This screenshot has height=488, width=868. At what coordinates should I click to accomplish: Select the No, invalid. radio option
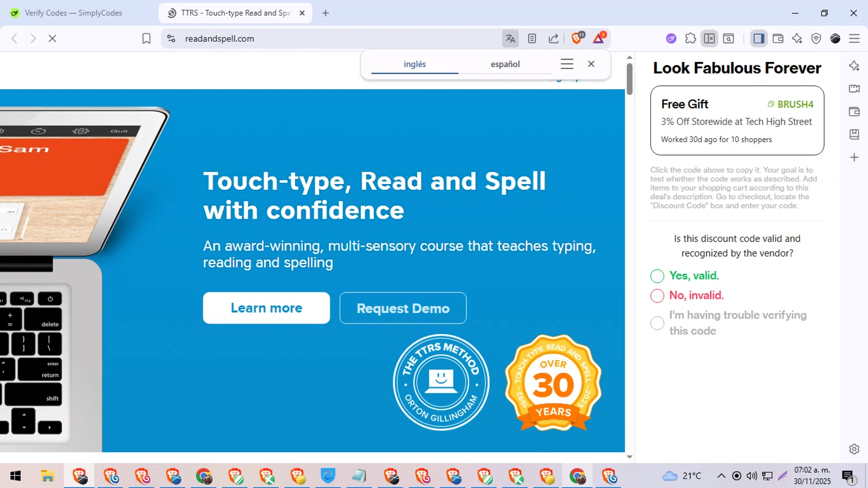tap(657, 296)
